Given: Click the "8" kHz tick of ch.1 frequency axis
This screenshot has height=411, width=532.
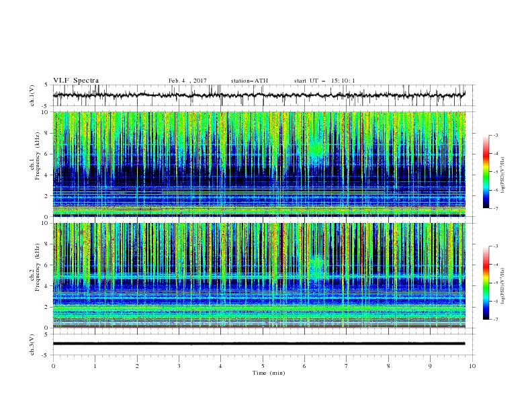Looking at the screenshot, I should click(46, 133).
